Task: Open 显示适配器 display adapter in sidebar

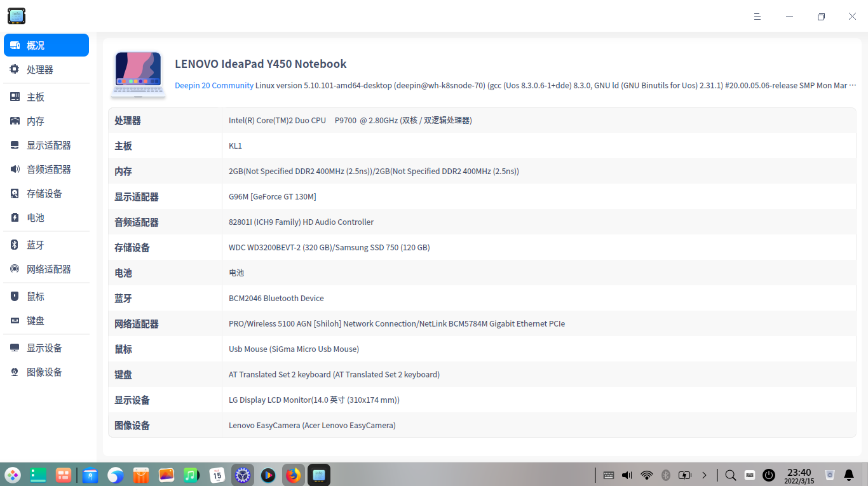Action: pyautogui.click(x=46, y=145)
